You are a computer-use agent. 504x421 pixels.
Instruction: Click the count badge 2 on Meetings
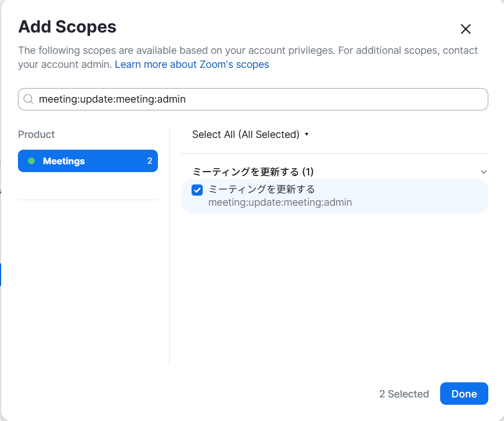click(x=150, y=161)
